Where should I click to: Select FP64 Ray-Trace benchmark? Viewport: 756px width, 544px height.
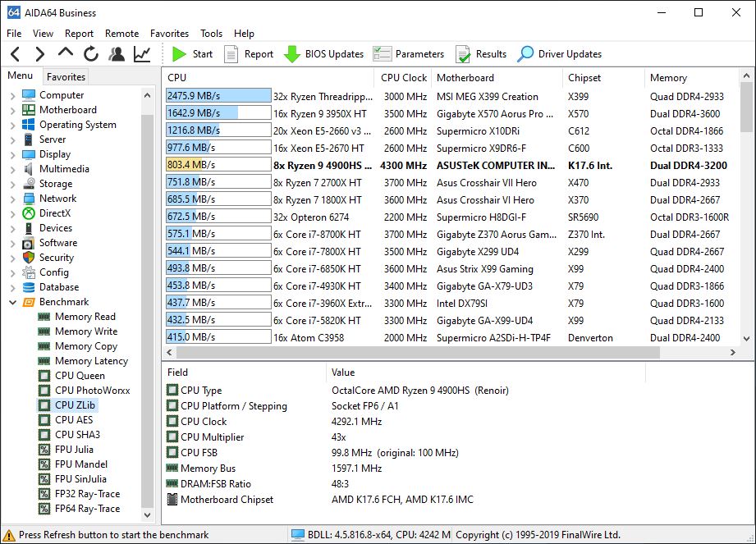point(87,509)
